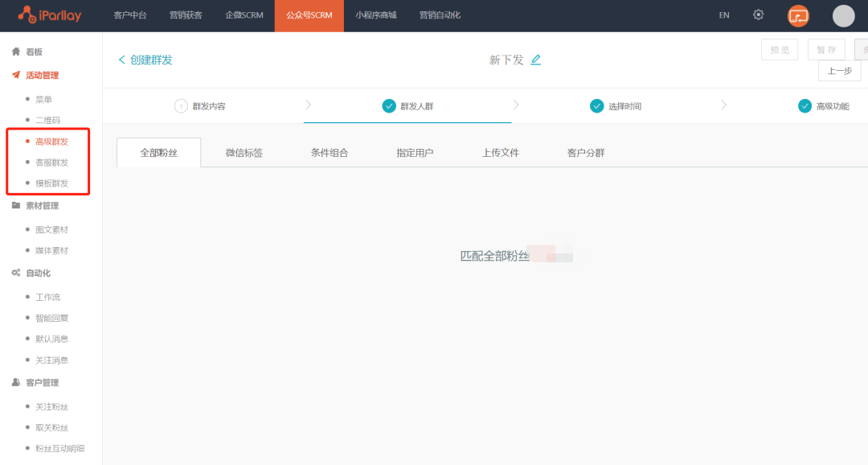This screenshot has width=868, height=465.
Task: Click the paper plane icon for 活动管理
Action: pyautogui.click(x=16, y=75)
